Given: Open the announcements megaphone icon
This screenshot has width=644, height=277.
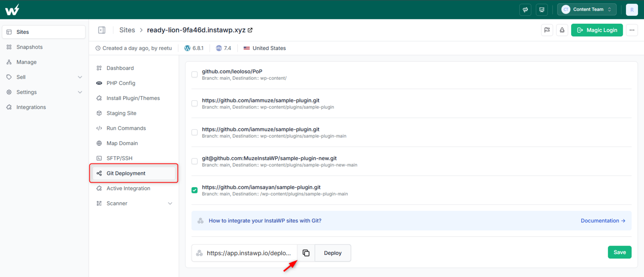Looking at the screenshot, I should point(525,10).
